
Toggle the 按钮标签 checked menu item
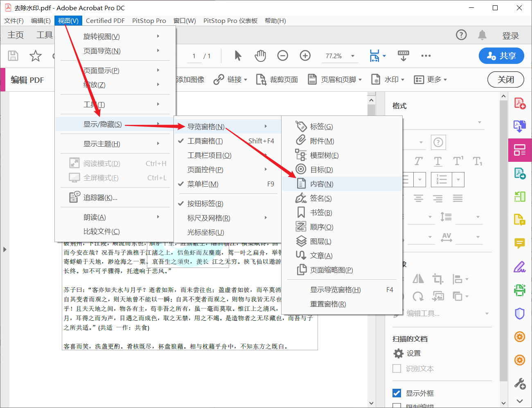click(227, 204)
